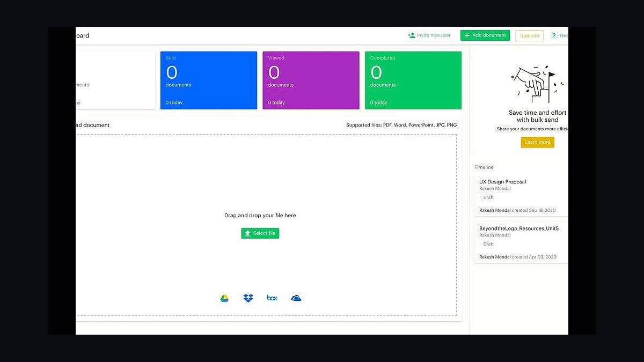644x362 pixels.
Task: Click the Timeline heading
Action: tap(484, 167)
